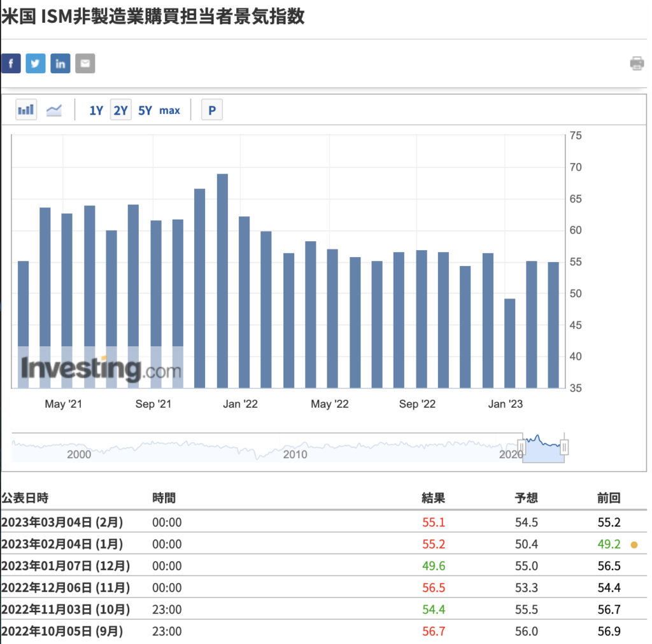This screenshot has height=644, width=652.
Task: Switch to line chart view
Action: pyautogui.click(x=54, y=110)
